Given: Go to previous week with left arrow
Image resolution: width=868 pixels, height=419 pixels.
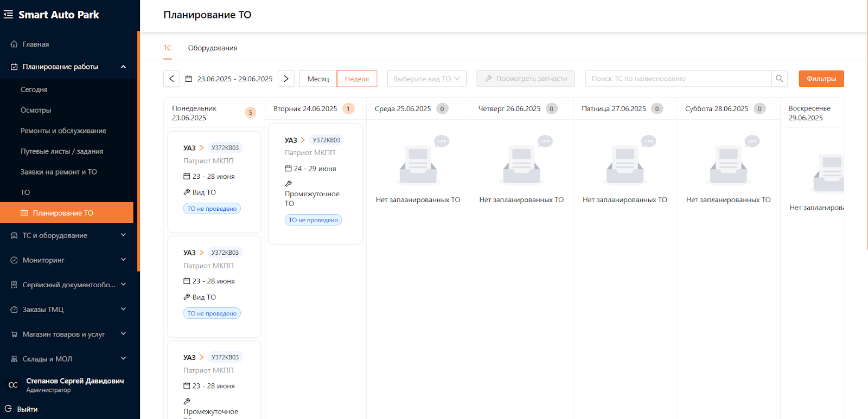Looking at the screenshot, I should [x=171, y=79].
